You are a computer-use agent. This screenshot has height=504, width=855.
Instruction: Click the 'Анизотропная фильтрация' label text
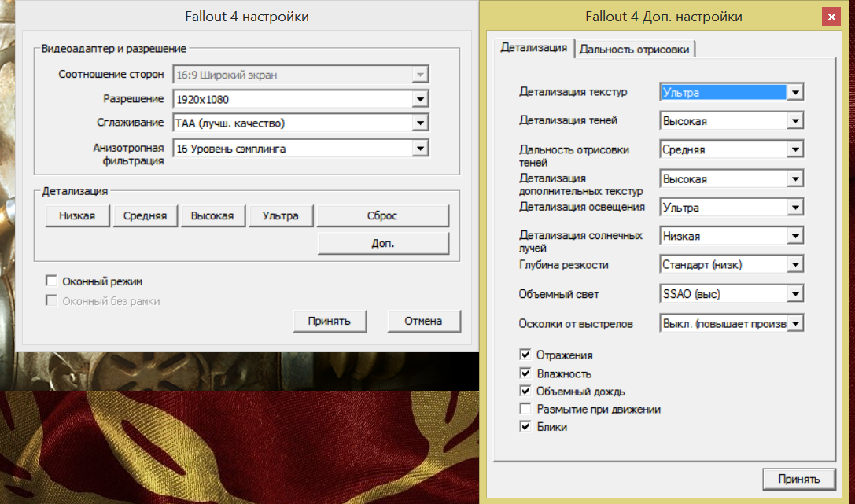129,154
